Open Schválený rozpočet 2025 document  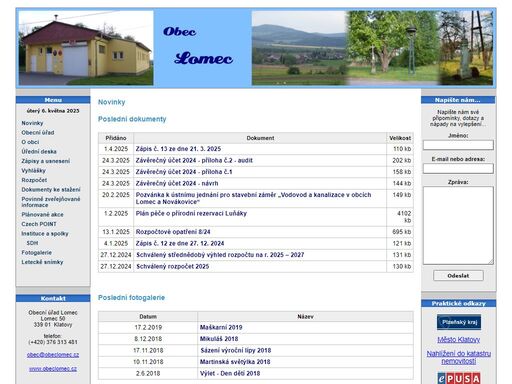tap(173, 266)
